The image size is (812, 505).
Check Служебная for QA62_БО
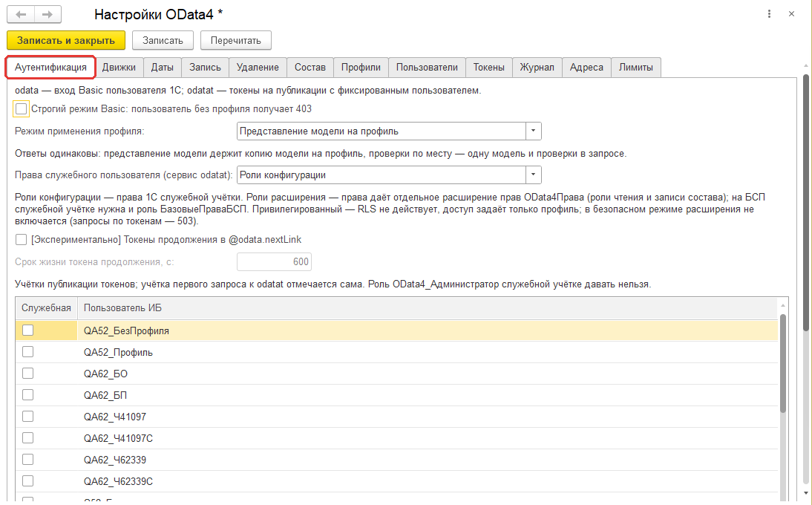28,374
